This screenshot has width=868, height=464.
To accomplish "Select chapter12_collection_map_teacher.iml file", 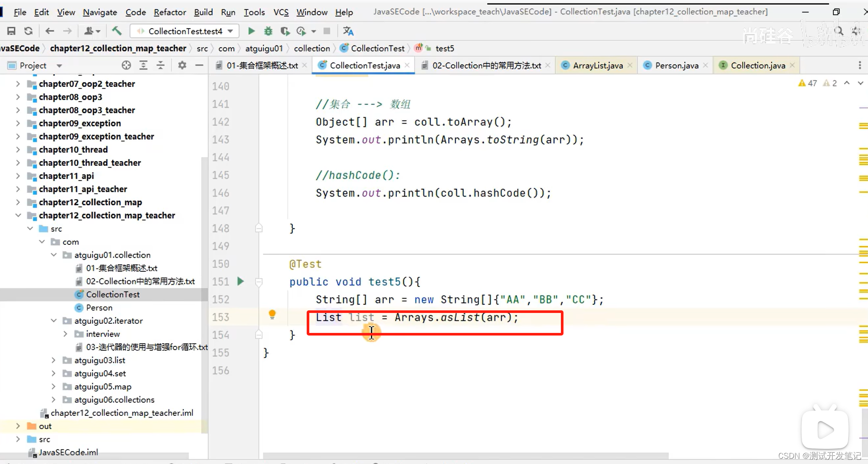I will click(122, 413).
